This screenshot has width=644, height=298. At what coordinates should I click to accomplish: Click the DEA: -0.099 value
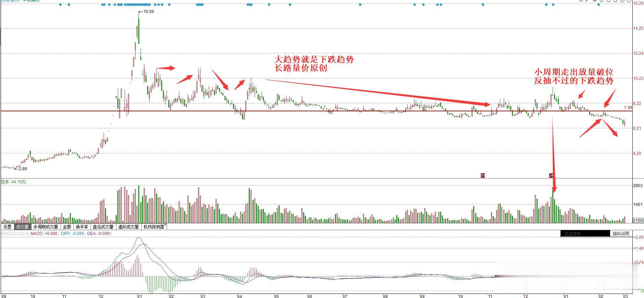coord(99,234)
